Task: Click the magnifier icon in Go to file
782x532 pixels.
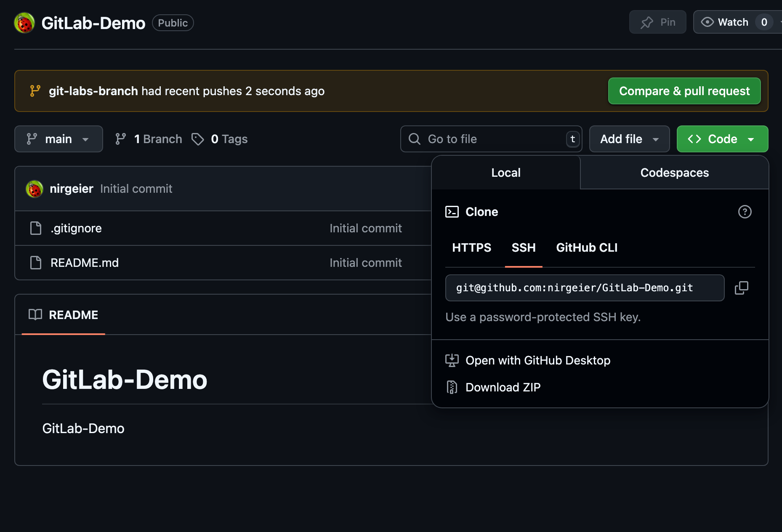Action: click(415, 139)
